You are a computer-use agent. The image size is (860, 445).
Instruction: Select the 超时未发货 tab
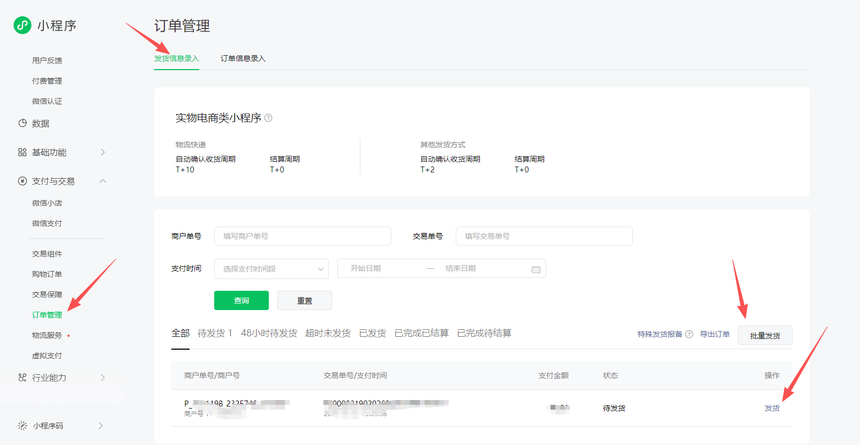point(328,333)
